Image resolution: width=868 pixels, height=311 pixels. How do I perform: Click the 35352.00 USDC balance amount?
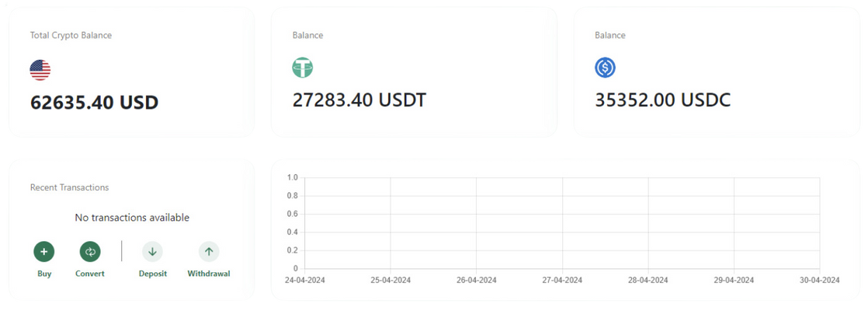[662, 100]
